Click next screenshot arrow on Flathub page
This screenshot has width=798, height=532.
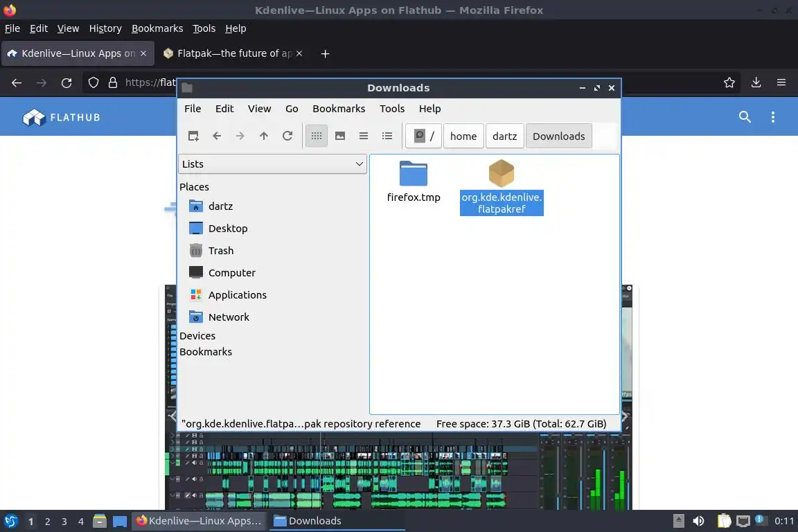626,416
